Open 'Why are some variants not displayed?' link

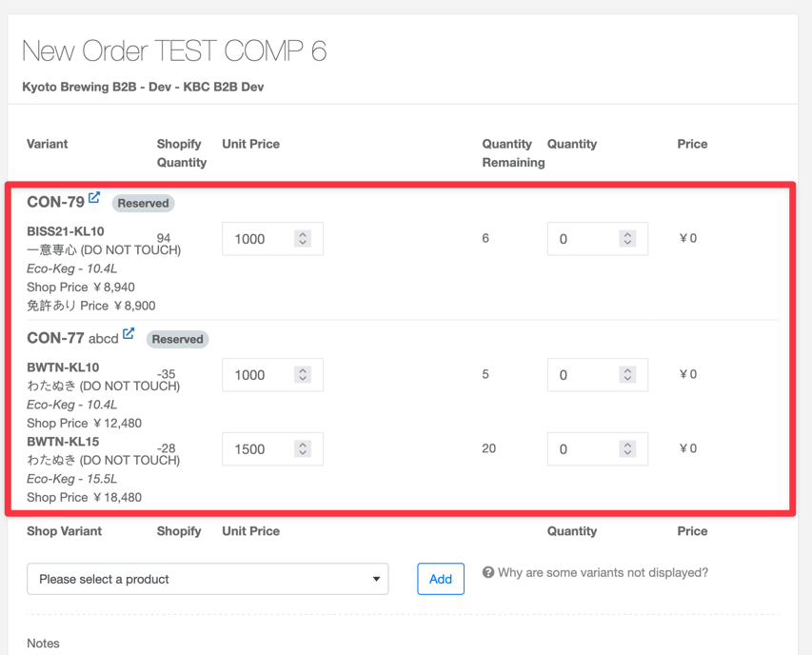[x=603, y=573]
